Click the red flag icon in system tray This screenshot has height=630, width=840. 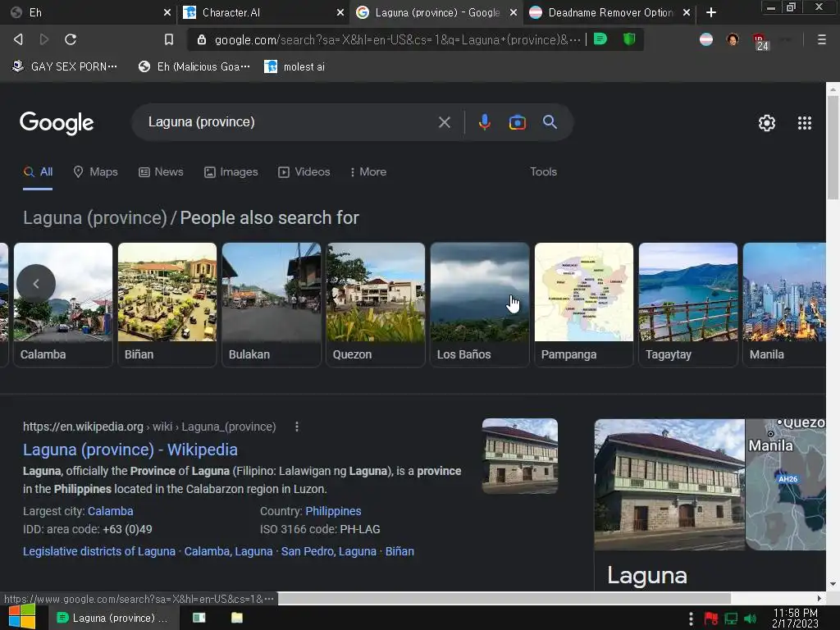(711, 619)
